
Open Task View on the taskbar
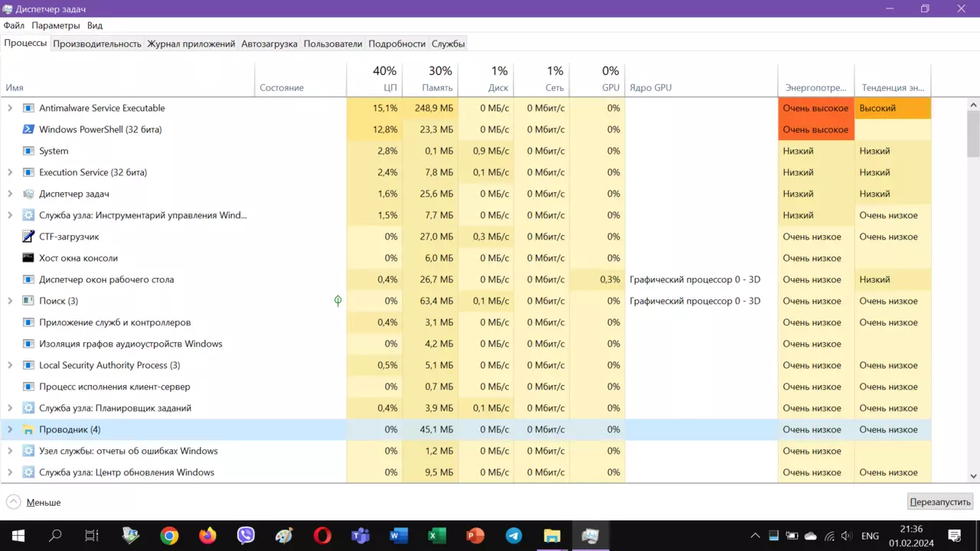click(92, 536)
